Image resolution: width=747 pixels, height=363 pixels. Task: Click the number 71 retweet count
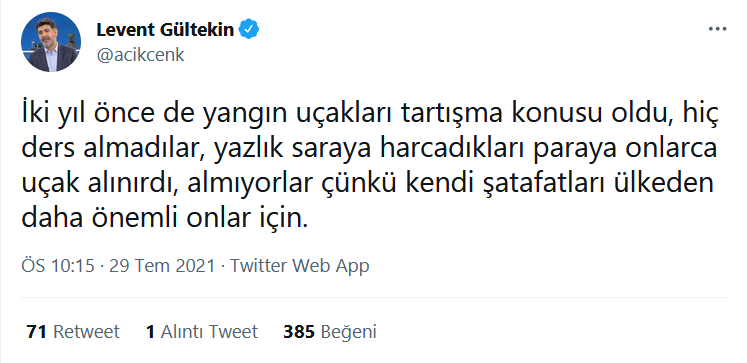tap(36, 332)
